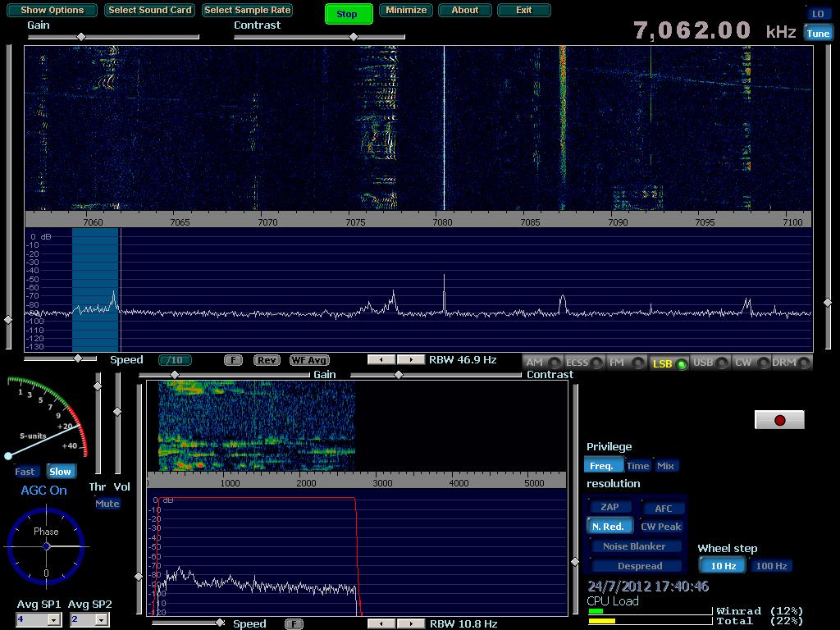Mute the audio output

pos(107,504)
